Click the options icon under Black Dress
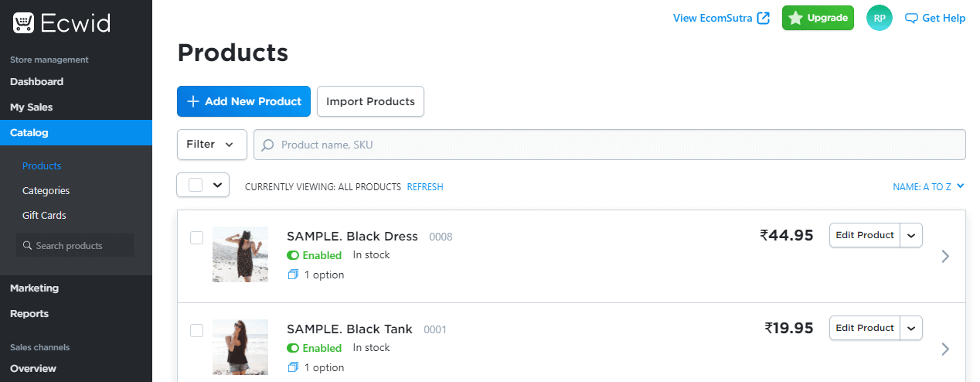Screen dimensions: 980x382 [293, 275]
